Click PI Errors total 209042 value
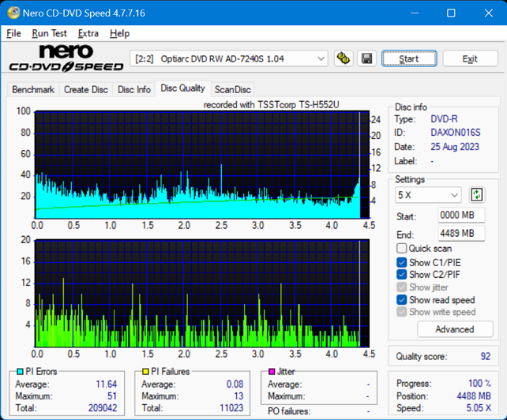 tap(103, 407)
